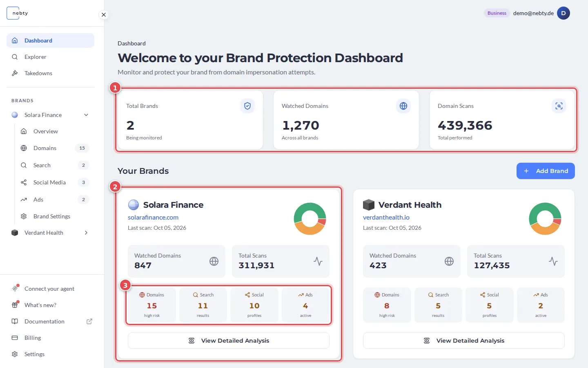This screenshot has width=588, height=368.
Task: Click the Domain Scans search icon
Action: tap(559, 106)
